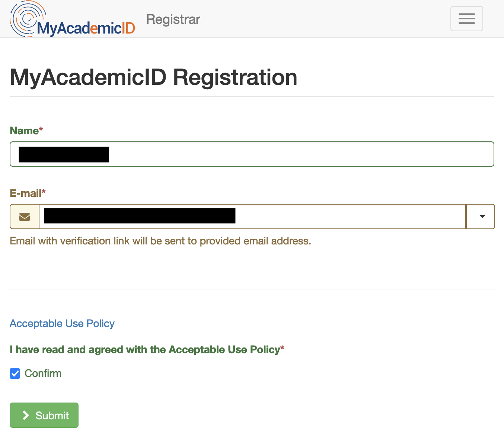The image size is (504, 439).
Task: Click the E-mail field label
Action: [x=25, y=193]
